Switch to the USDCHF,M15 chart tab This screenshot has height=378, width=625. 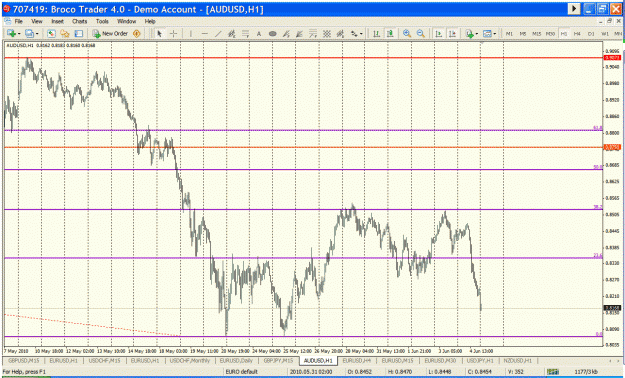pyautogui.click(x=104, y=360)
